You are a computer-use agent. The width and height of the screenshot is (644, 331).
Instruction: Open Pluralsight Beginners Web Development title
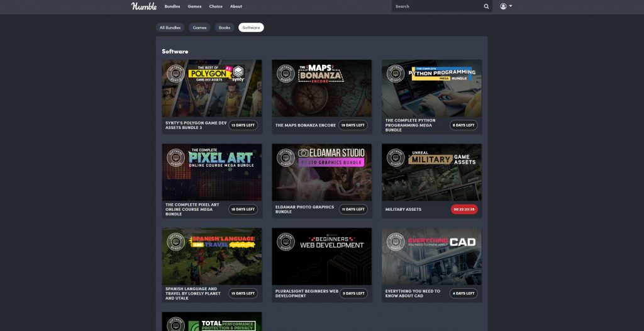click(x=307, y=294)
